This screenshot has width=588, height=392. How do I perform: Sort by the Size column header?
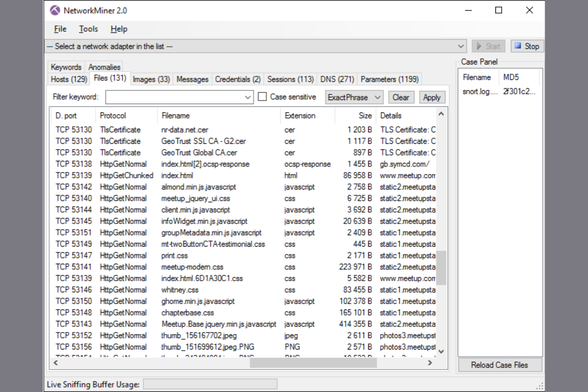355,116
